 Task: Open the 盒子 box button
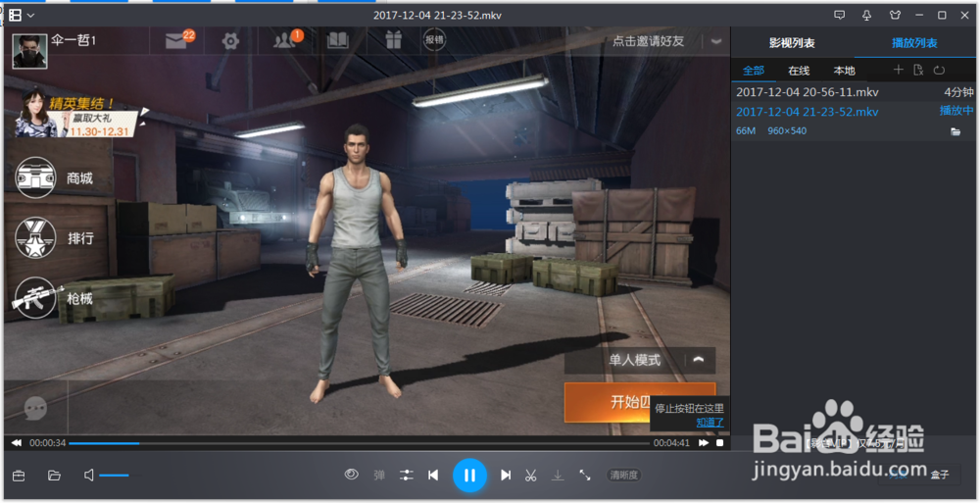tap(940, 475)
